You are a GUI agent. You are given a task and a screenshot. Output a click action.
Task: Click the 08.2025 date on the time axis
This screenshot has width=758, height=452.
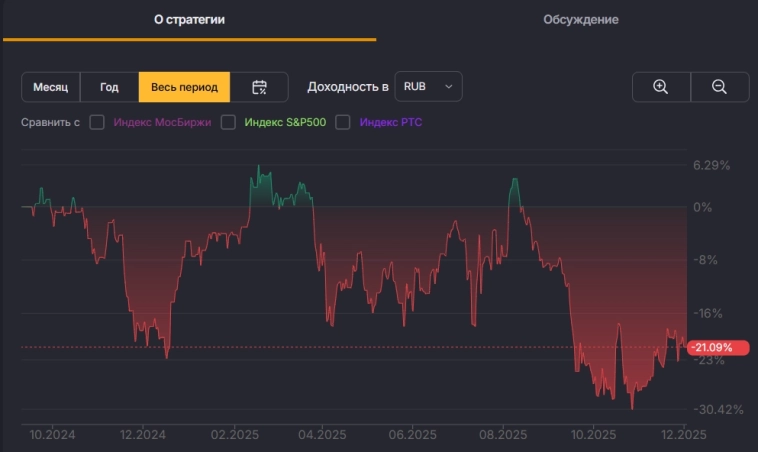tap(503, 435)
